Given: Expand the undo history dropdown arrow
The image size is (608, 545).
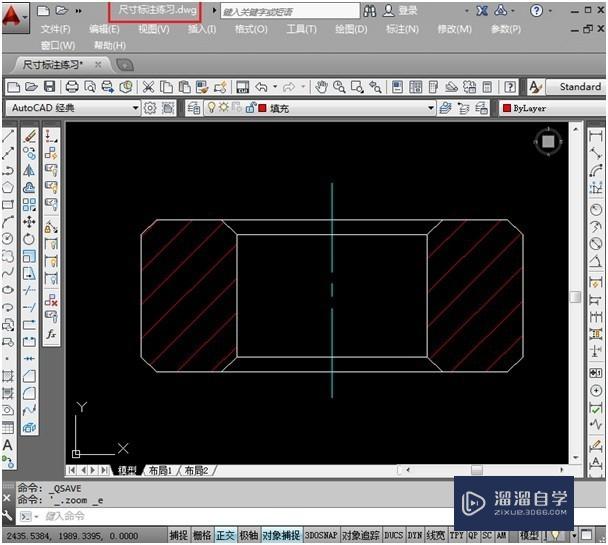Looking at the screenshot, I should pos(275,86).
